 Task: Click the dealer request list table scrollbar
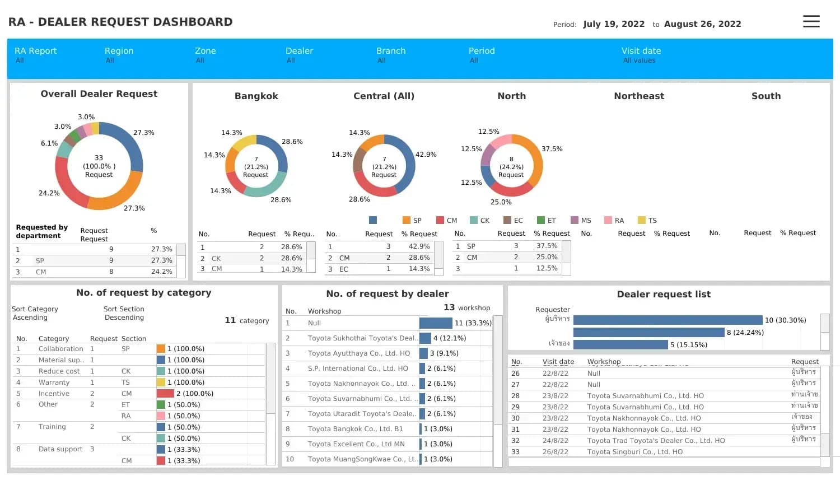(x=825, y=411)
